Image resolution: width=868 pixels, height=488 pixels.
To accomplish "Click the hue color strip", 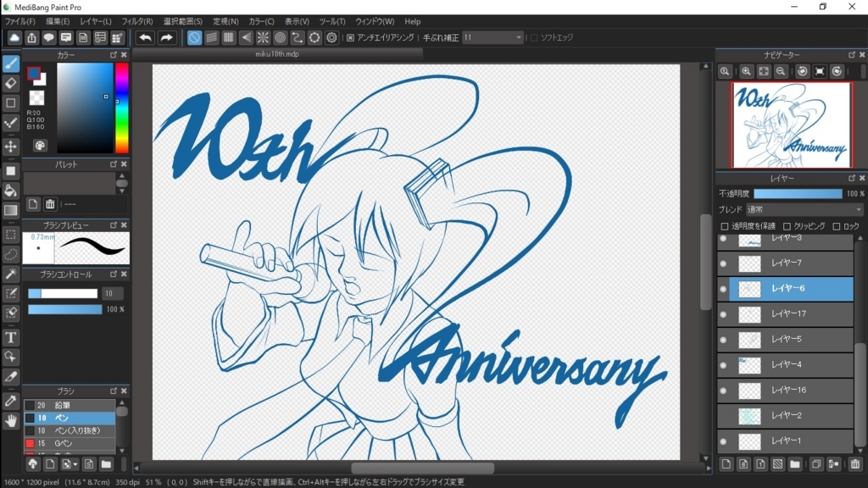I will pyautogui.click(x=122, y=108).
